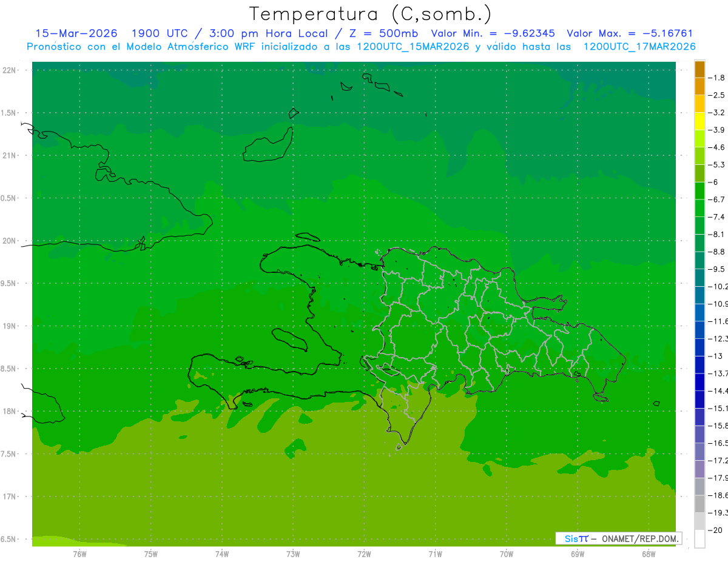Click the '-15.8' colorbar value label
Viewport: 728px width, 562px height.
(718, 426)
